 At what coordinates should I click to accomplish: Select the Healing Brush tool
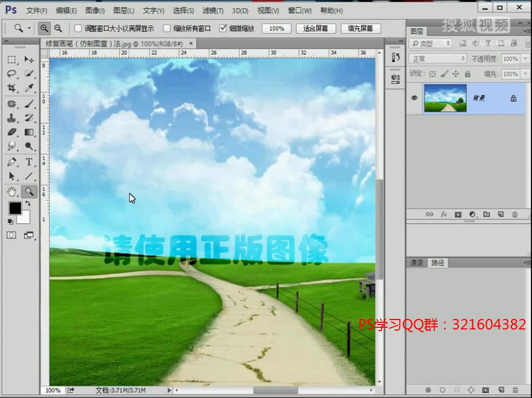(x=11, y=104)
